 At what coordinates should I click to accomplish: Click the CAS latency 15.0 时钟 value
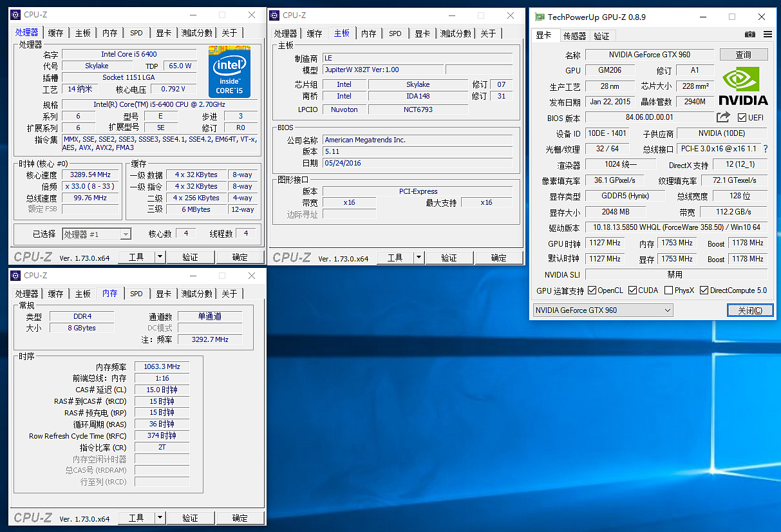coord(162,390)
